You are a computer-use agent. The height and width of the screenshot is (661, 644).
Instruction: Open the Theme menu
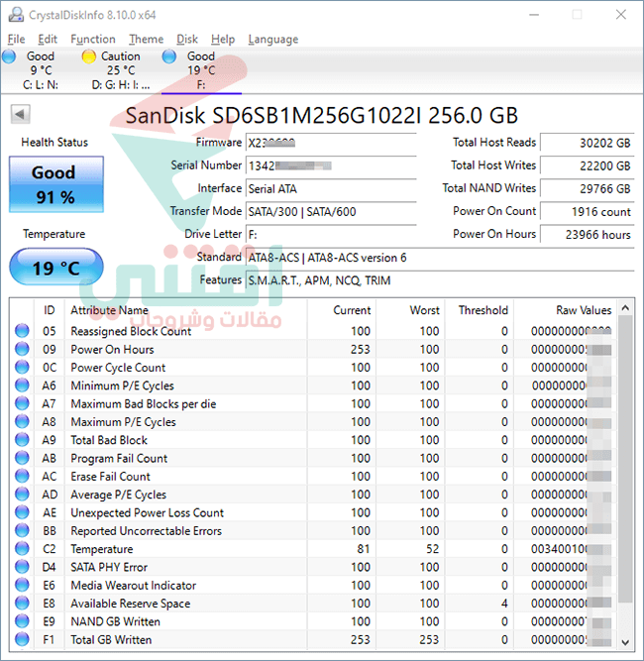(147, 40)
